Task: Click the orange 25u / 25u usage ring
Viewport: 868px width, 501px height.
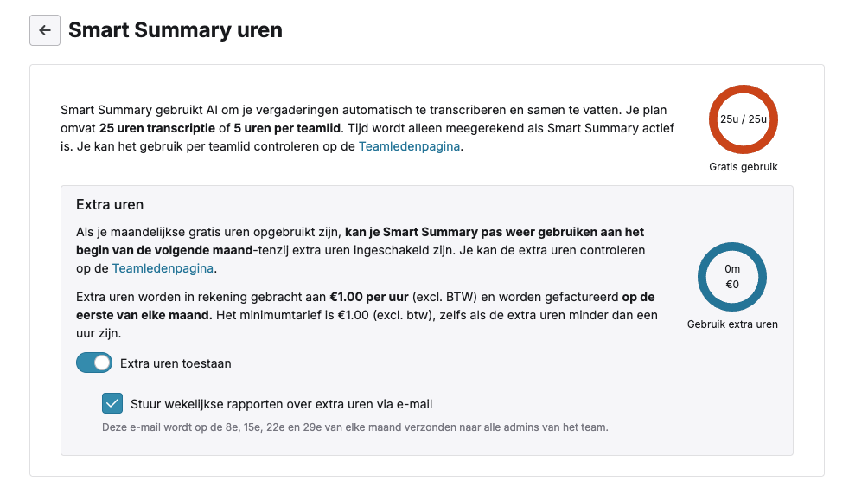Action: (744, 119)
